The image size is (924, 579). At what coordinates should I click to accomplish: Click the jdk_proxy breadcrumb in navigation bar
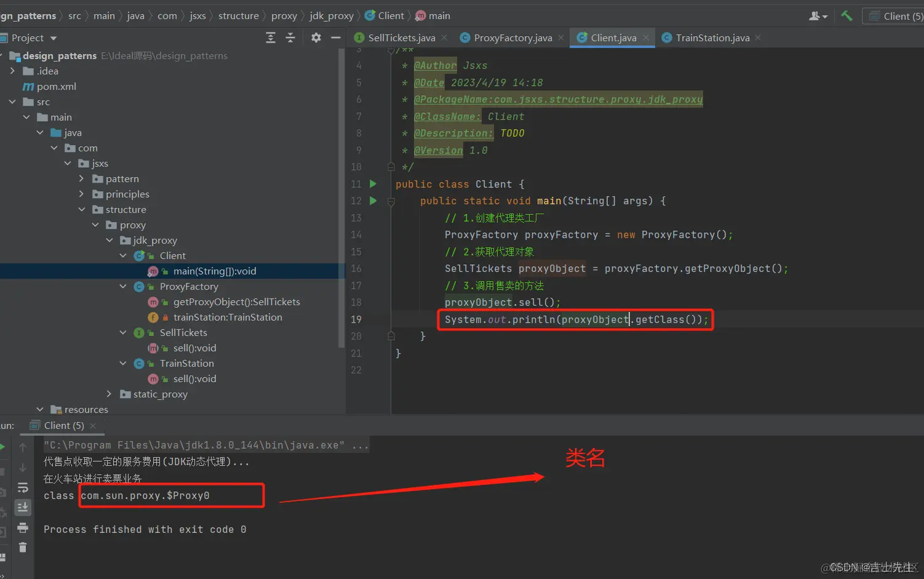(332, 16)
